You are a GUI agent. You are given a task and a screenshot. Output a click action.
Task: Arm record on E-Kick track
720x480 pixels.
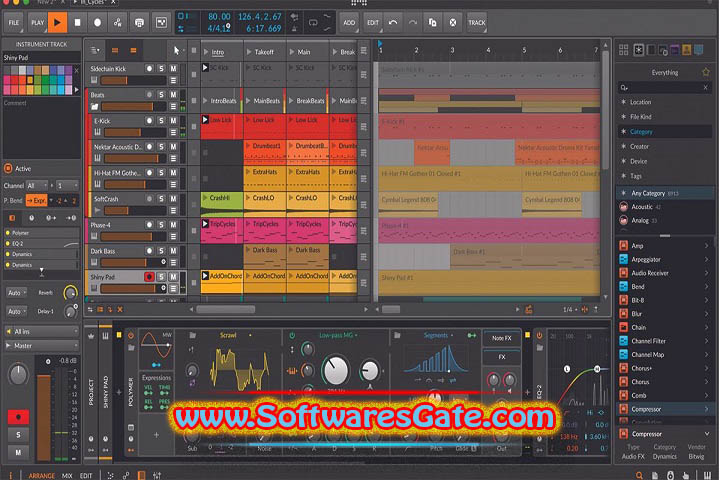149,121
